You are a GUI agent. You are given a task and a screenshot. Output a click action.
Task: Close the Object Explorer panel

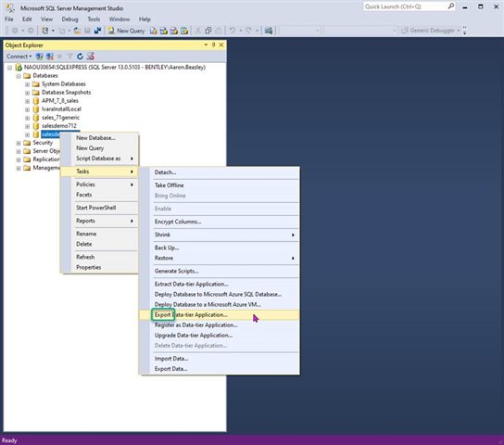[x=221, y=45]
